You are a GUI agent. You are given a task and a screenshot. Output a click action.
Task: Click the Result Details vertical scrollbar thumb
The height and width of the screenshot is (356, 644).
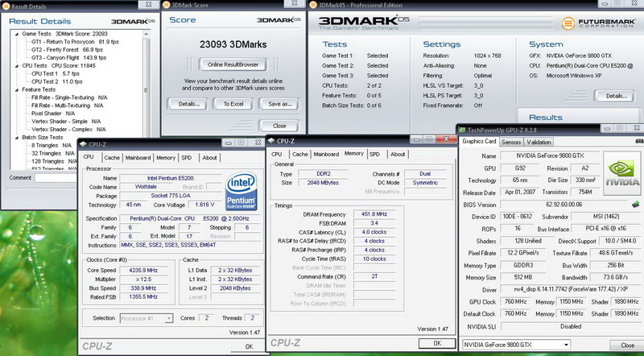(x=146, y=90)
